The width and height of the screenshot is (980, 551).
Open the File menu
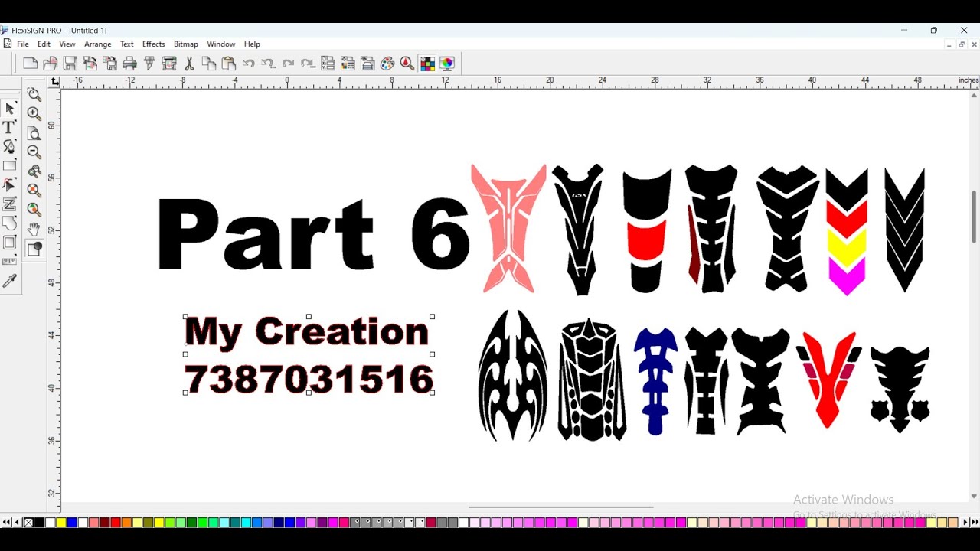point(23,44)
